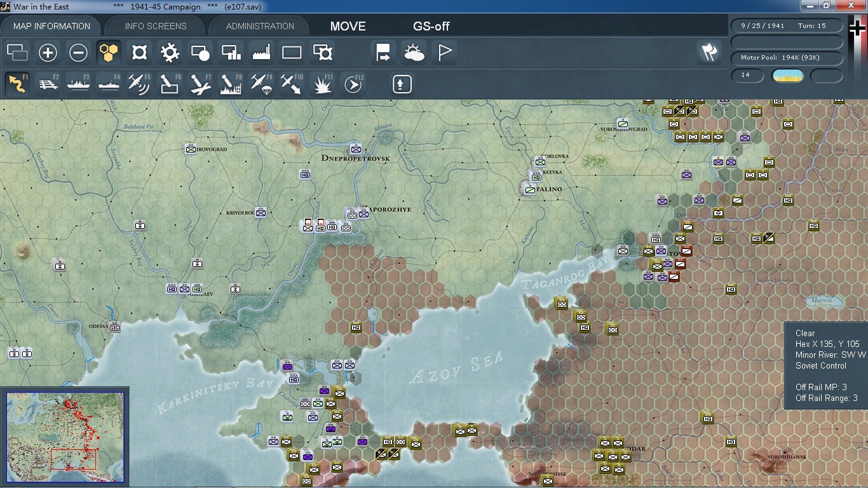Select the F4 Amphibious ship mode icon

pos(109,84)
